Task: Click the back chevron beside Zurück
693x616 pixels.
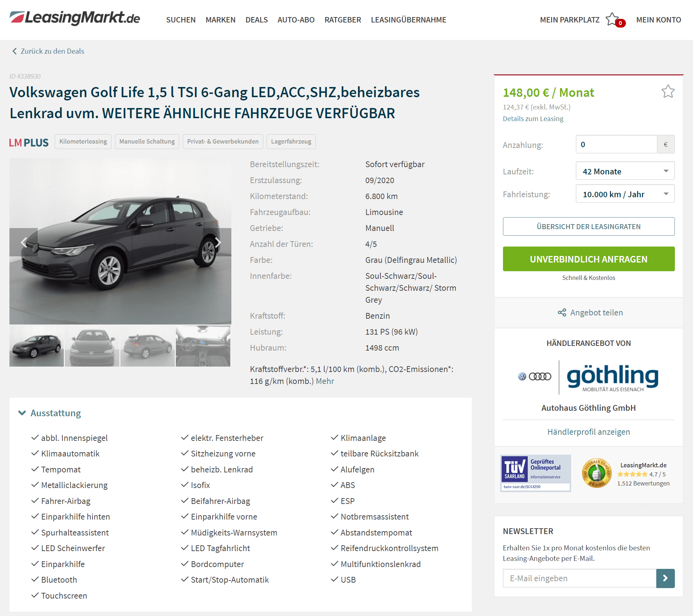Action: point(15,51)
